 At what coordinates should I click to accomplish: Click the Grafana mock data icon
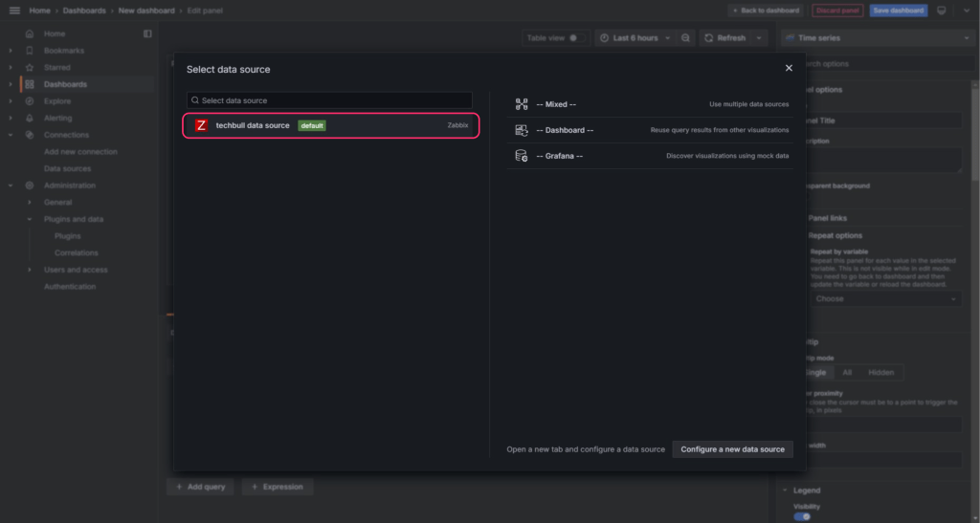(522, 156)
